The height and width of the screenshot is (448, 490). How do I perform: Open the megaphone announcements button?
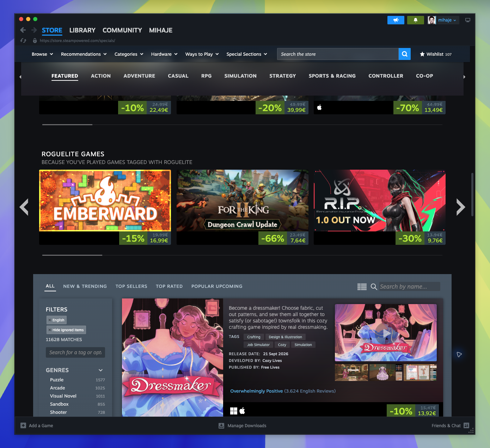pyautogui.click(x=396, y=20)
